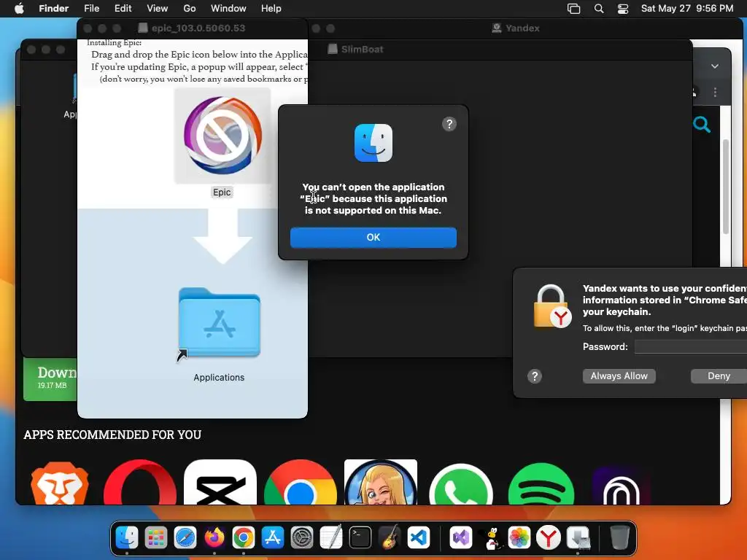The width and height of the screenshot is (747, 560).
Task: Open System Settings from the Dock
Action: click(x=302, y=537)
